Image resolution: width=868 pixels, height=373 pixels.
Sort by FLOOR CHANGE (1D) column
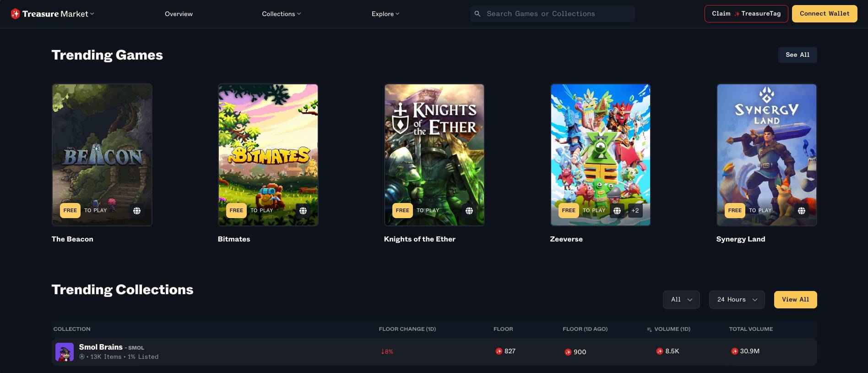[x=407, y=329]
